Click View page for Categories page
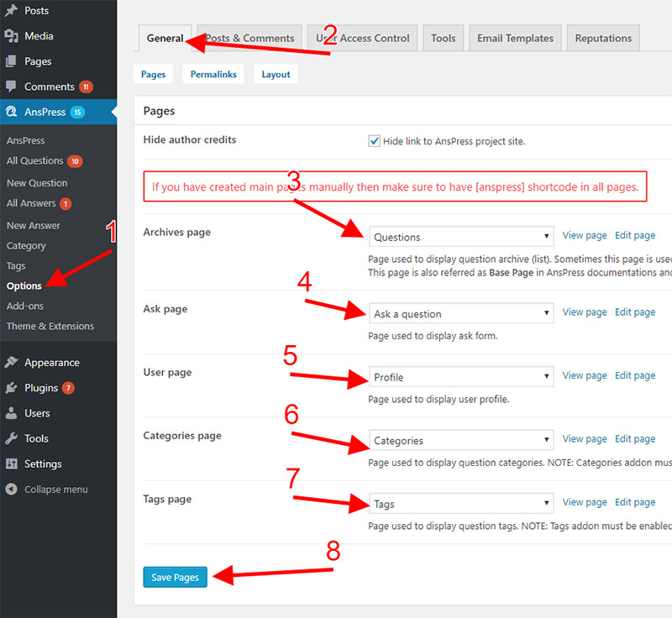This screenshot has width=672, height=618. pyautogui.click(x=585, y=438)
